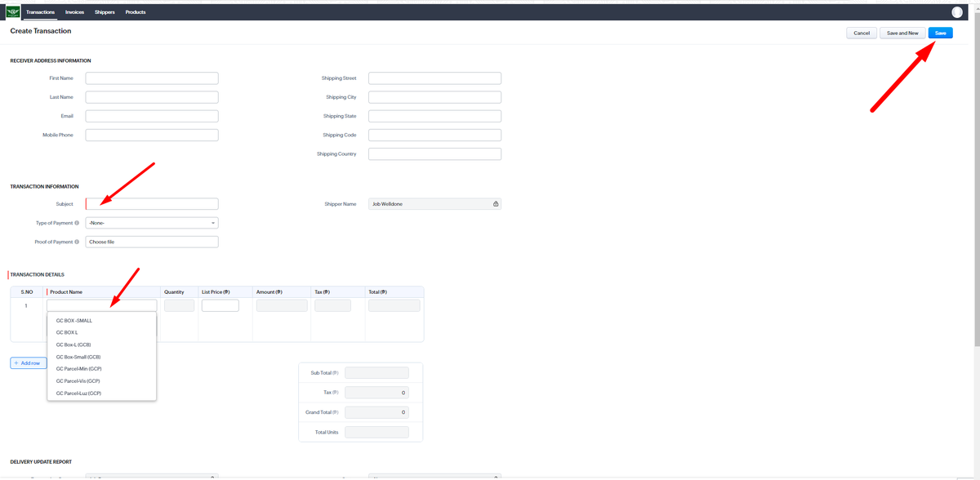This screenshot has height=480, width=980.
Task: Click the Shipper Name field with Job Welldone
Action: (434, 204)
